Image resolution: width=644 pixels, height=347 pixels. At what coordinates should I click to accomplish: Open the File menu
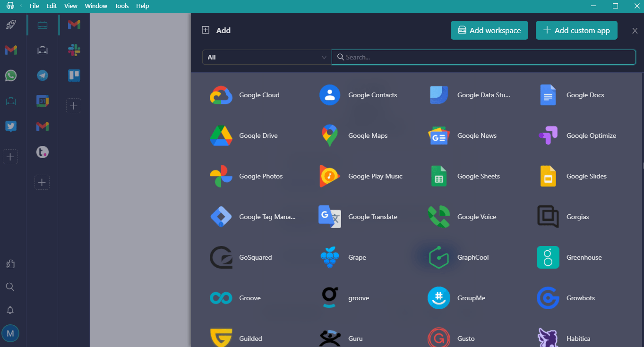point(34,6)
